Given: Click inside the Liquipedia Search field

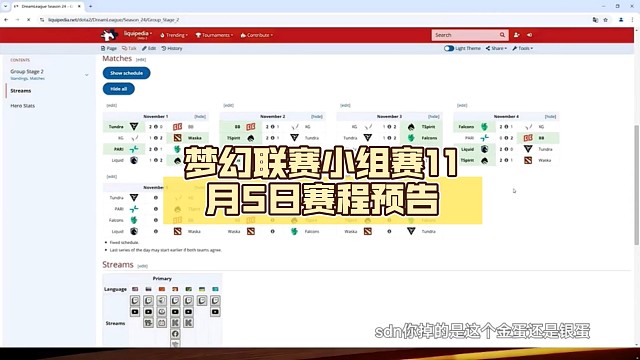Looking at the screenshot, I should pyautogui.click(x=465, y=35).
